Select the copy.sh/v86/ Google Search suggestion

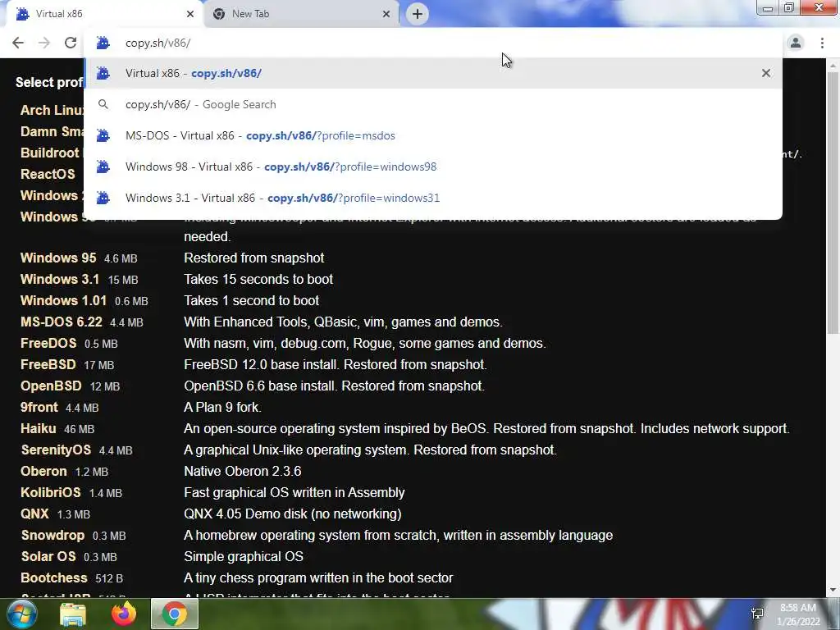coord(433,104)
